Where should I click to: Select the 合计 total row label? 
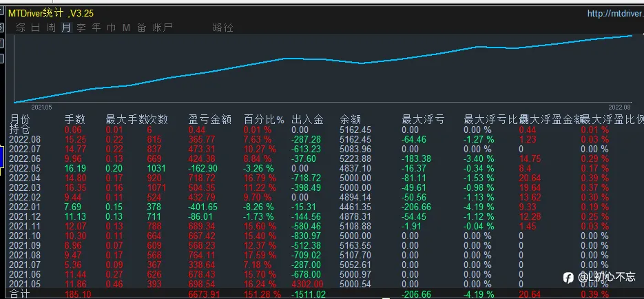click(x=19, y=294)
